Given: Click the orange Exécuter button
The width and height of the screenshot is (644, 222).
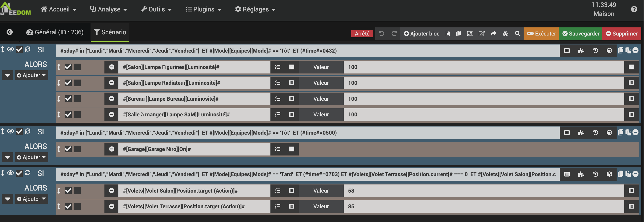Looking at the screenshot, I should coord(541,33).
